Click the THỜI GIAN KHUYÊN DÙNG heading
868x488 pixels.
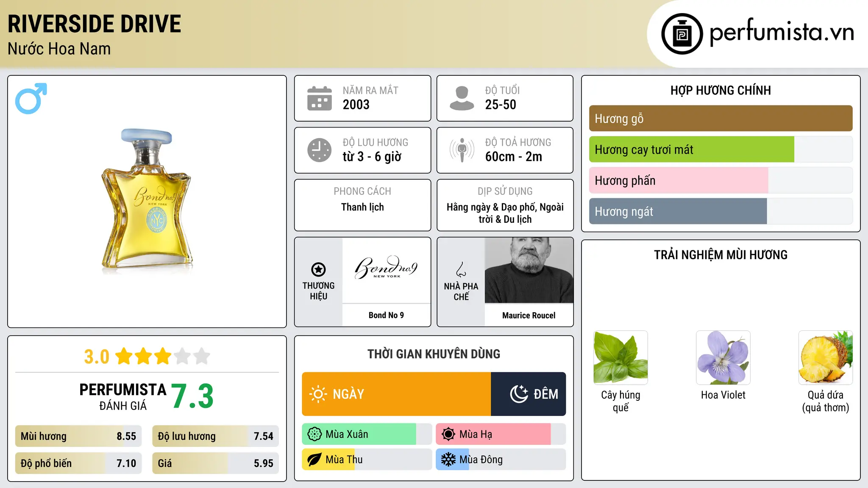point(434,354)
